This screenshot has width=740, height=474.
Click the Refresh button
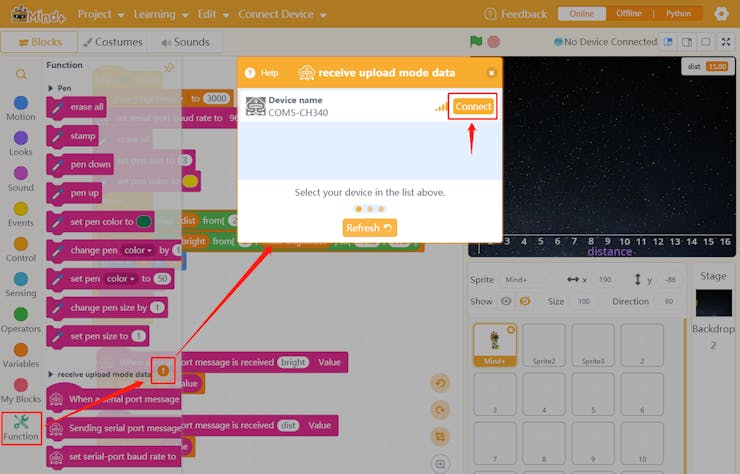370,228
